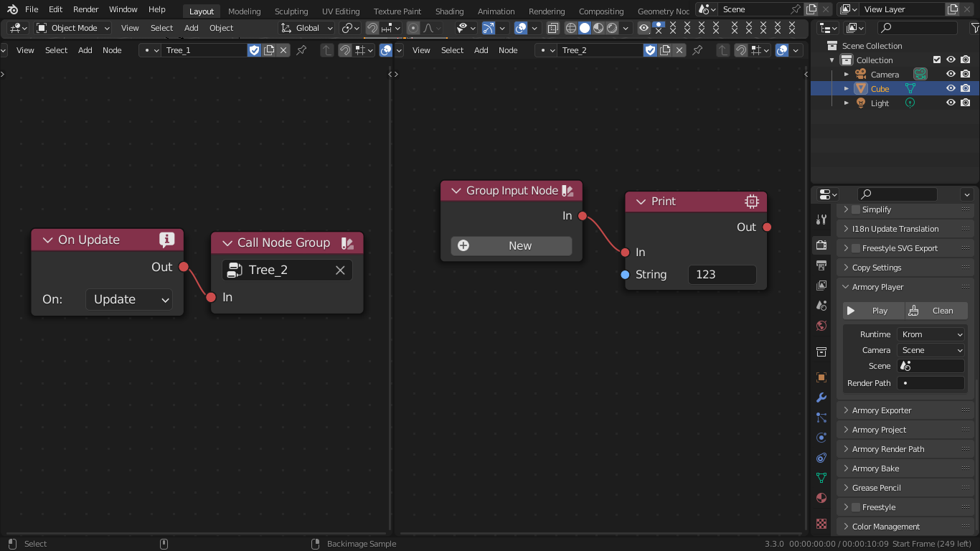Click the String input field showing 123
This screenshot has width=980, height=551.
coord(722,274)
